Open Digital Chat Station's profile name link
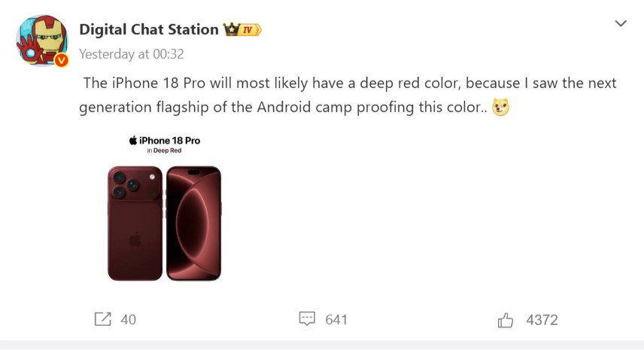The height and width of the screenshot is (350, 644). pyautogui.click(x=149, y=29)
